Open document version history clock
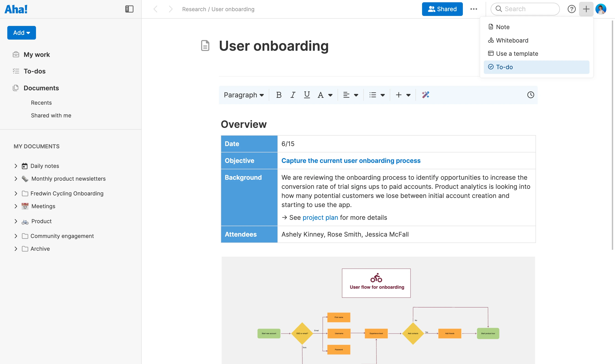 pyautogui.click(x=530, y=95)
